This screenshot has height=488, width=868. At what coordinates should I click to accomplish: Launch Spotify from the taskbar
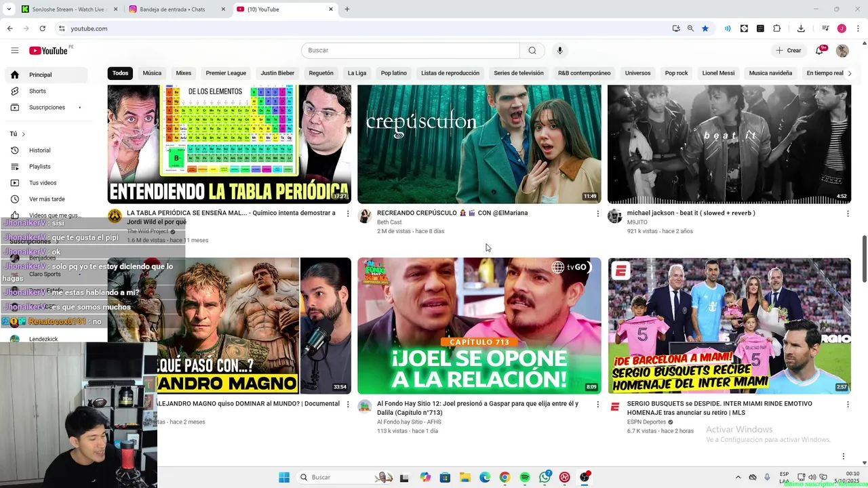525,477
